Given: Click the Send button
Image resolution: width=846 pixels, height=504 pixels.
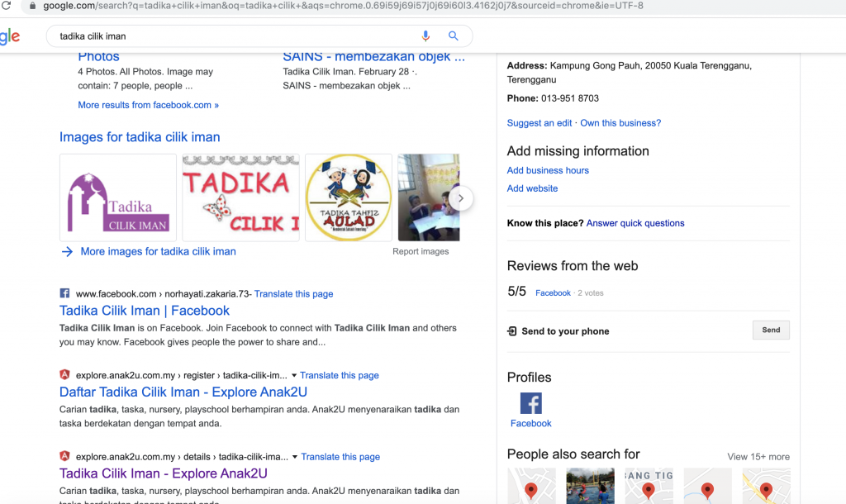Looking at the screenshot, I should 771,330.
